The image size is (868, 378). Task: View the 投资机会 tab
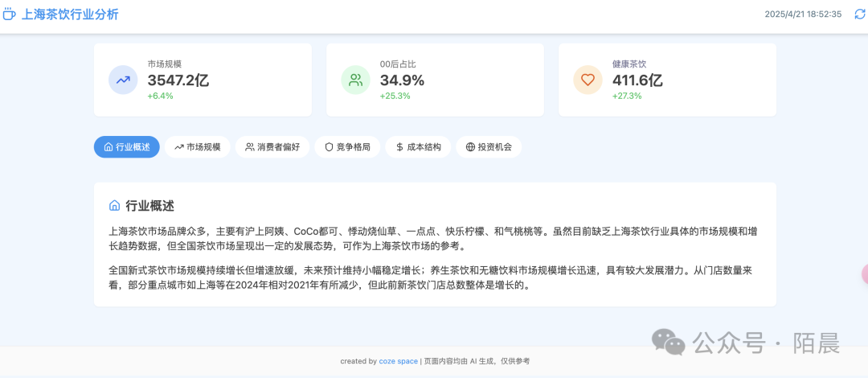coord(489,147)
